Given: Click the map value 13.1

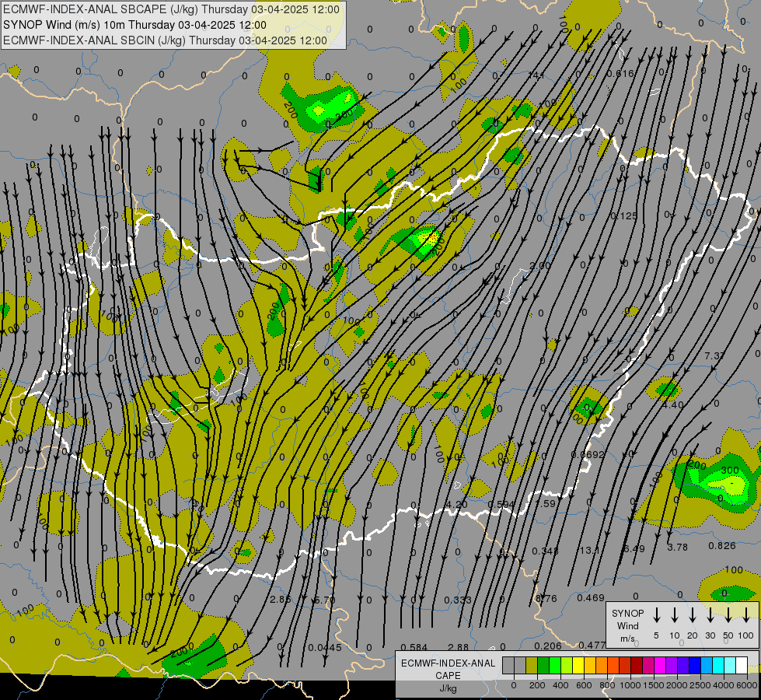Looking at the screenshot, I should [590, 550].
